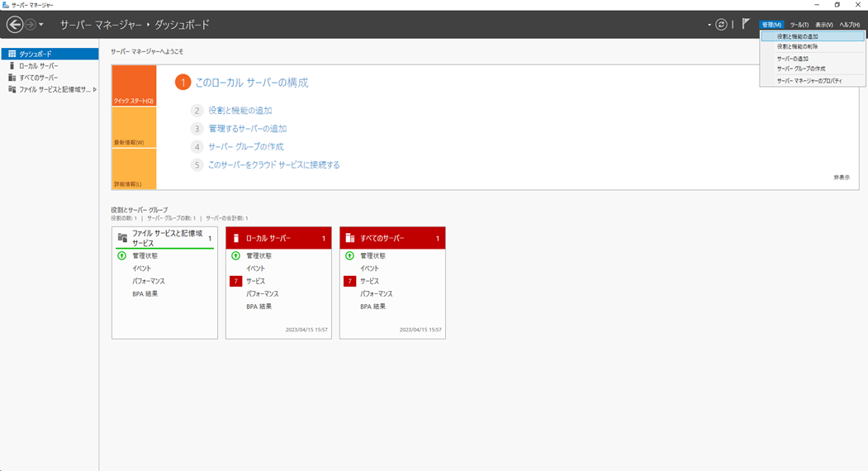Select the クイック スタート(Q) orange tile
Image resolution: width=868 pixels, height=471 pixels.
(134, 86)
